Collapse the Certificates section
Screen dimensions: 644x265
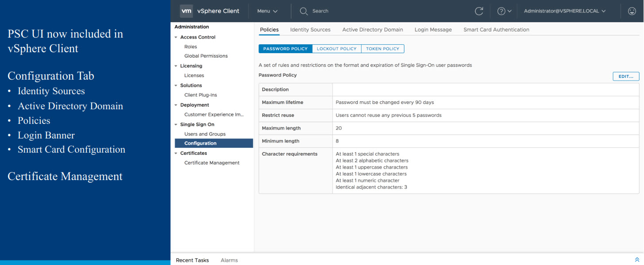176,153
